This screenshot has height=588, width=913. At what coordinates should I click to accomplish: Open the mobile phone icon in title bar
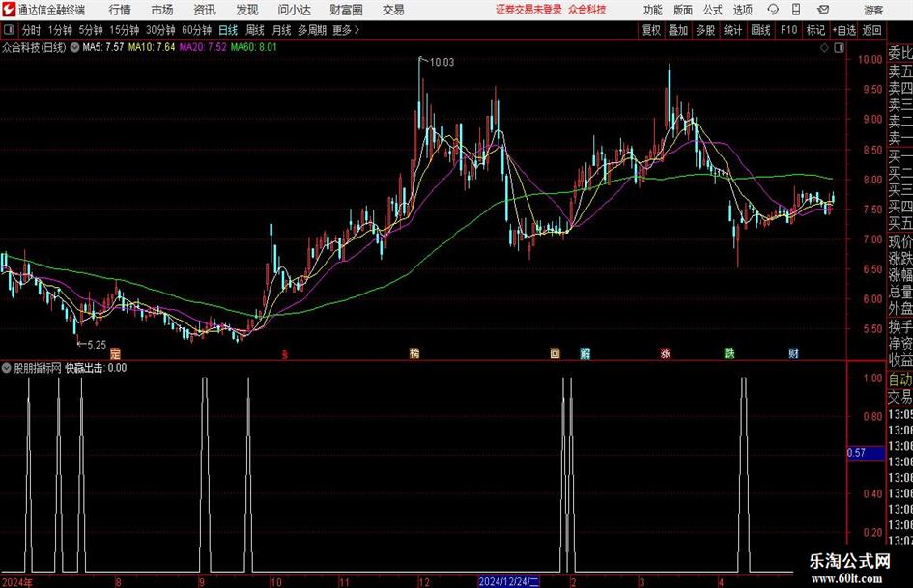(x=796, y=10)
